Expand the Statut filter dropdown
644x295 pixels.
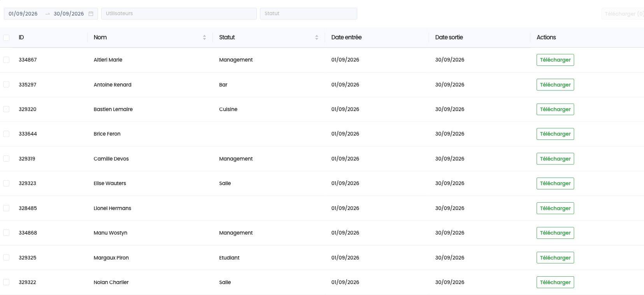coord(309,14)
